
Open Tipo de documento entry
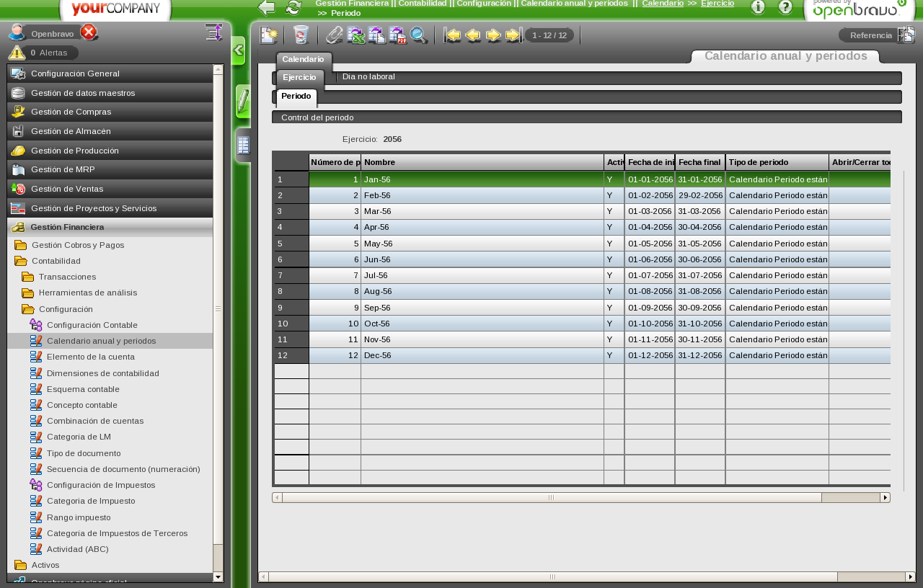[110, 453]
